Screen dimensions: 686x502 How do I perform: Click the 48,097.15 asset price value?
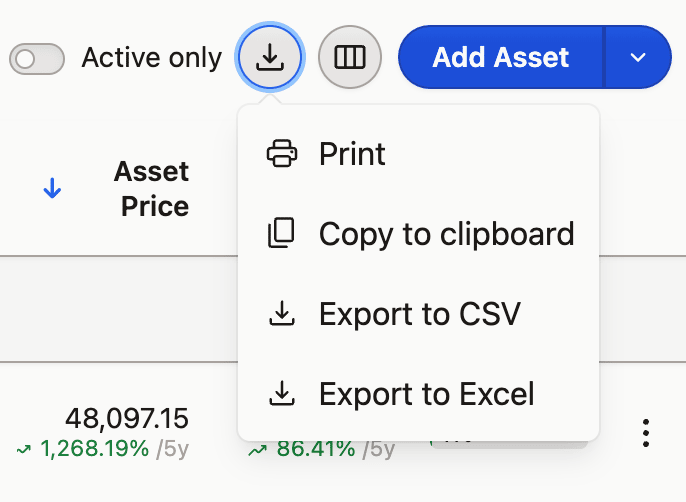[127, 418]
